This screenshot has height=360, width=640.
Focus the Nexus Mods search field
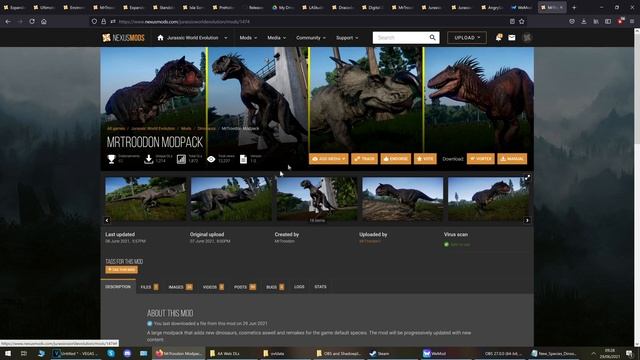click(x=400, y=38)
